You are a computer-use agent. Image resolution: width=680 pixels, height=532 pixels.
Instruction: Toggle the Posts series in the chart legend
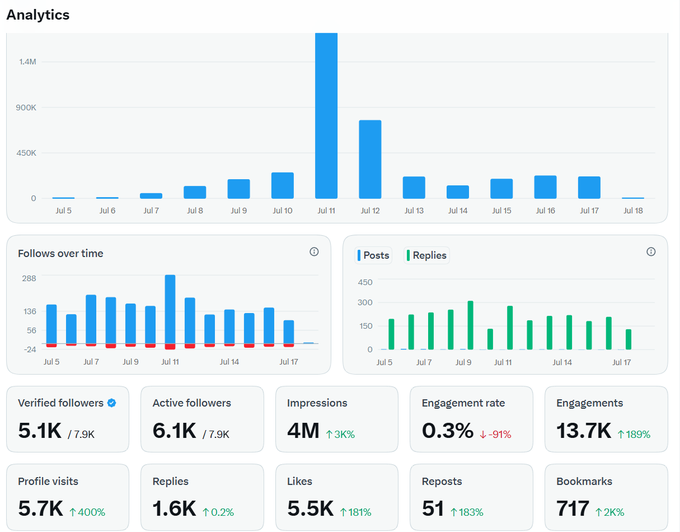[373, 255]
